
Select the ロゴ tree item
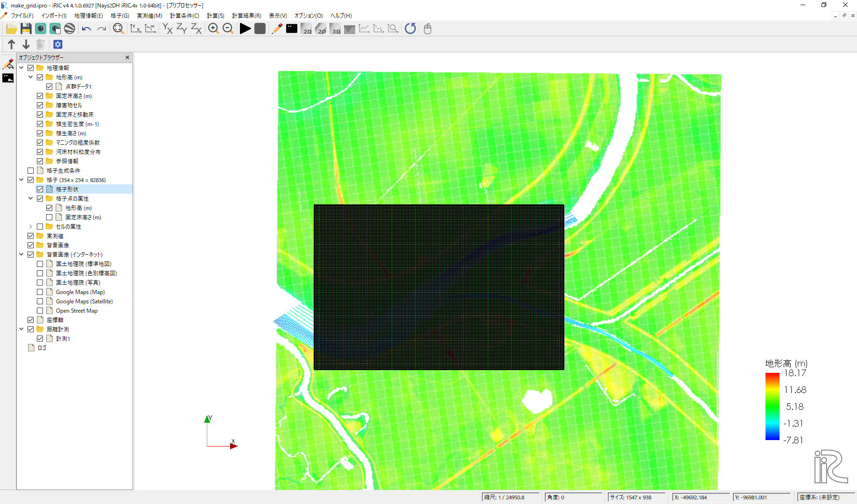click(42, 348)
